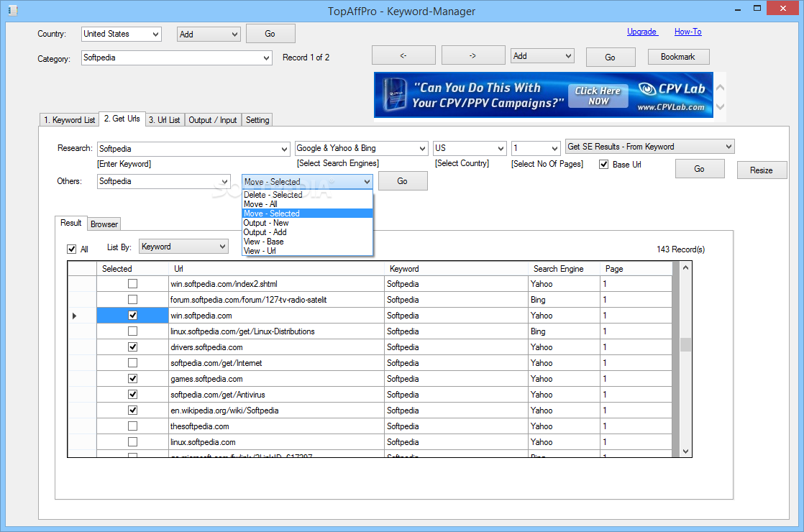The image size is (804, 532).
Task: Click banner scroll down arrow
Action: click(720, 106)
